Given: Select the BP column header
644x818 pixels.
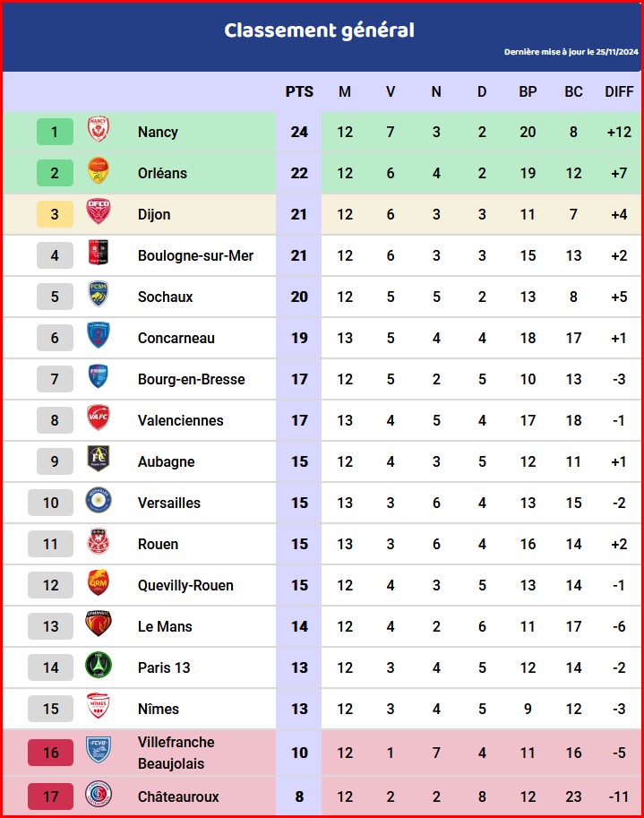Looking at the screenshot, I should tap(528, 91).
